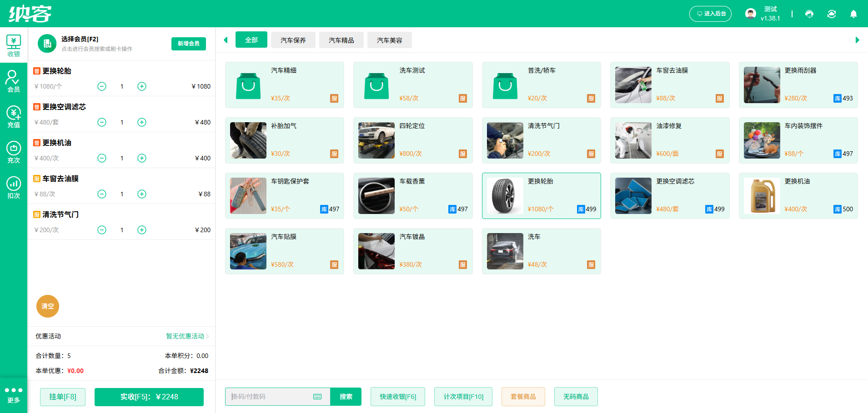Image resolution: width=868 pixels, height=413 pixels.
Task: Click the 实收[F5] checkout button
Action: [x=149, y=397]
